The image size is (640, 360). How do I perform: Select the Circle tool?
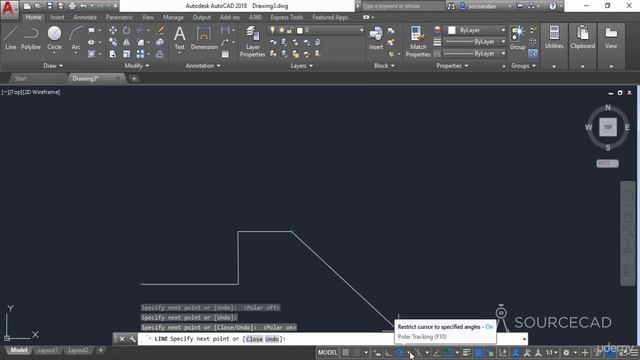pos(54,38)
